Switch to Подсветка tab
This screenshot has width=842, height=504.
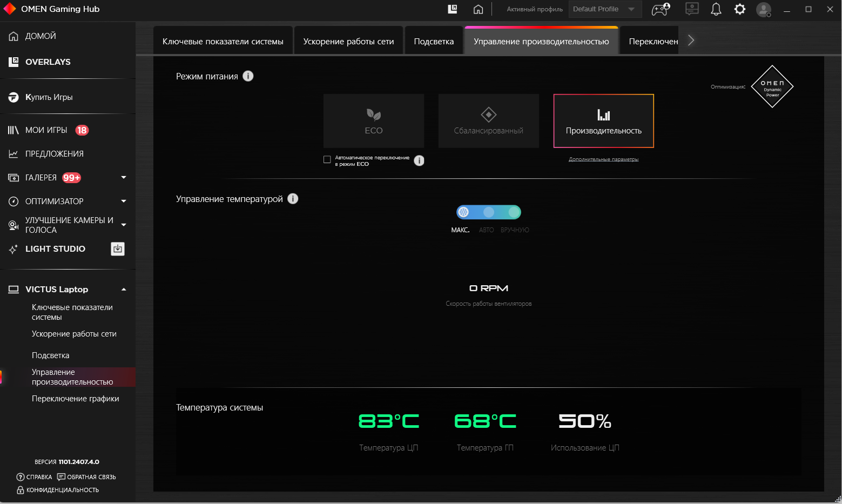[434, 41]
